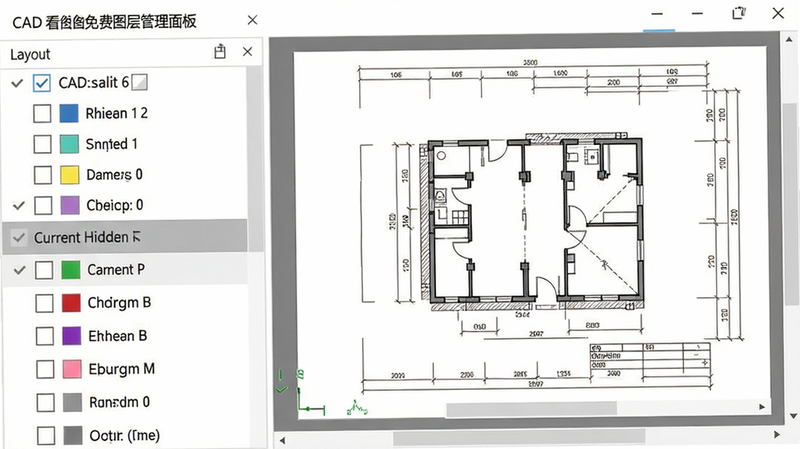Enable the Chdrgm B layer checkbox
The height and width of the screenshot is (449, 800).
click(44, 303)
